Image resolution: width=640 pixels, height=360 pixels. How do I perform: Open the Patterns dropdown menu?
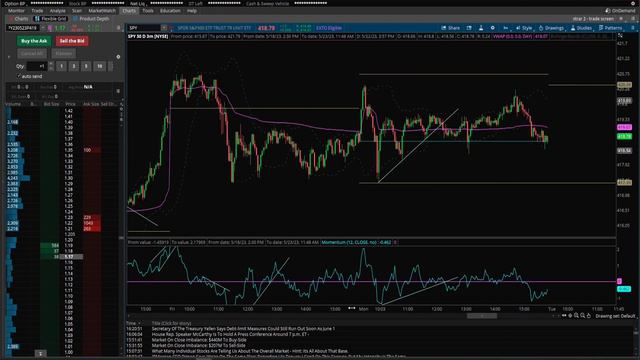click(611, 28)
